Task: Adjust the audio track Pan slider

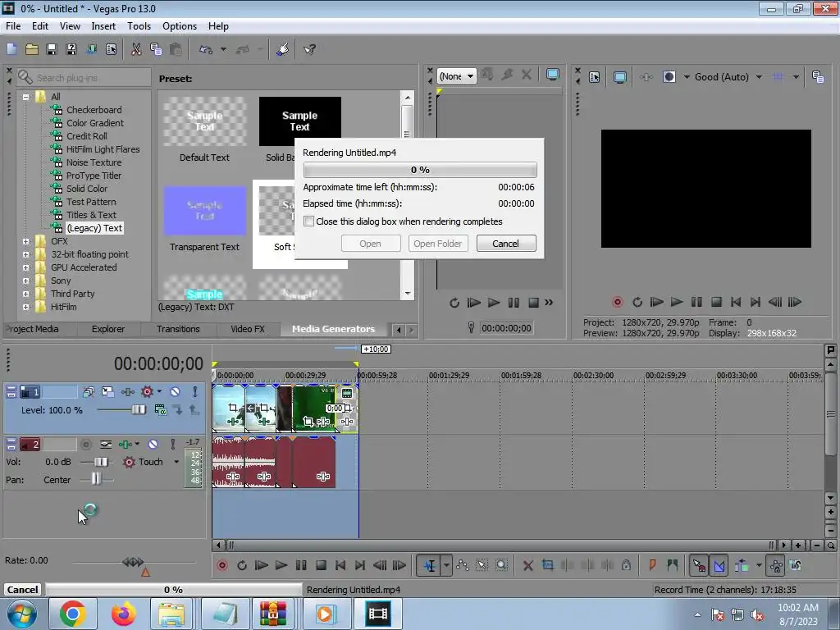Action: click(x=96, y=479)
